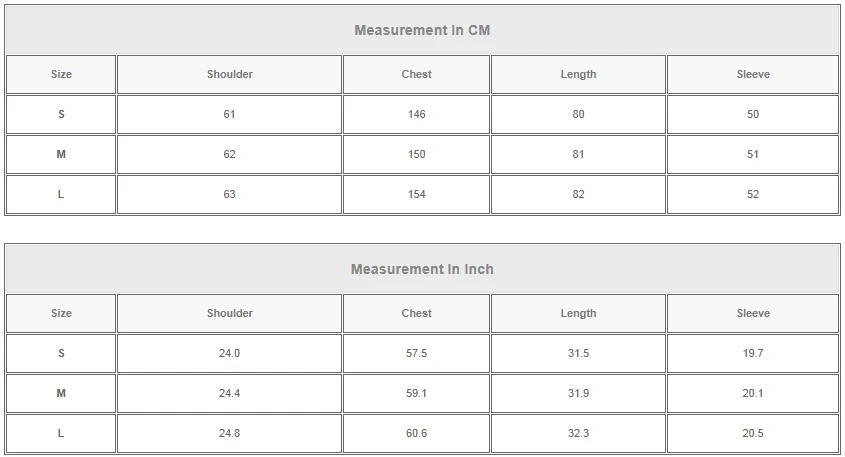
Task: Select the chest value 60.6 cell
Action: 417,433
